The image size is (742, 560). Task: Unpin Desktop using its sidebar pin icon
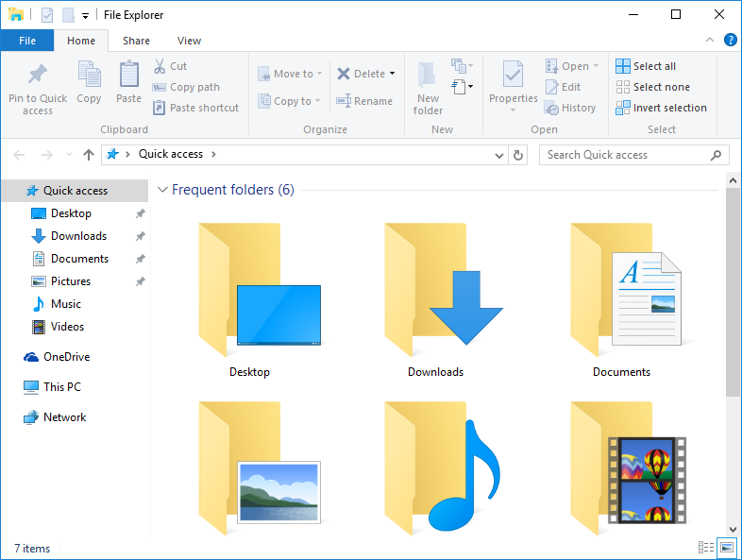141,213
